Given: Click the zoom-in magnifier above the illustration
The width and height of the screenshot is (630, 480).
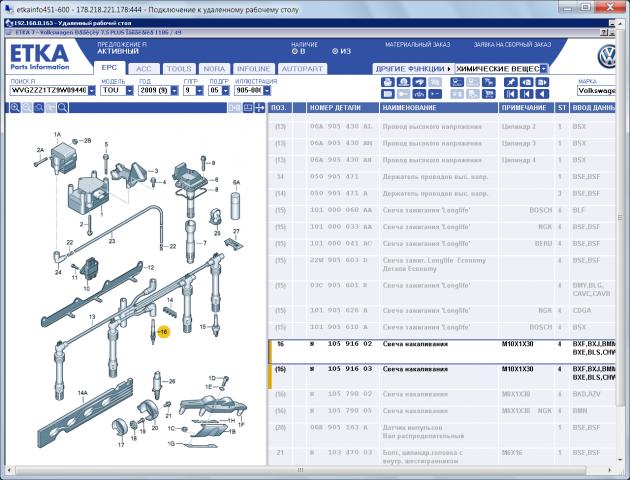Looking at the screenshot, I should click(x=15, y=108).
